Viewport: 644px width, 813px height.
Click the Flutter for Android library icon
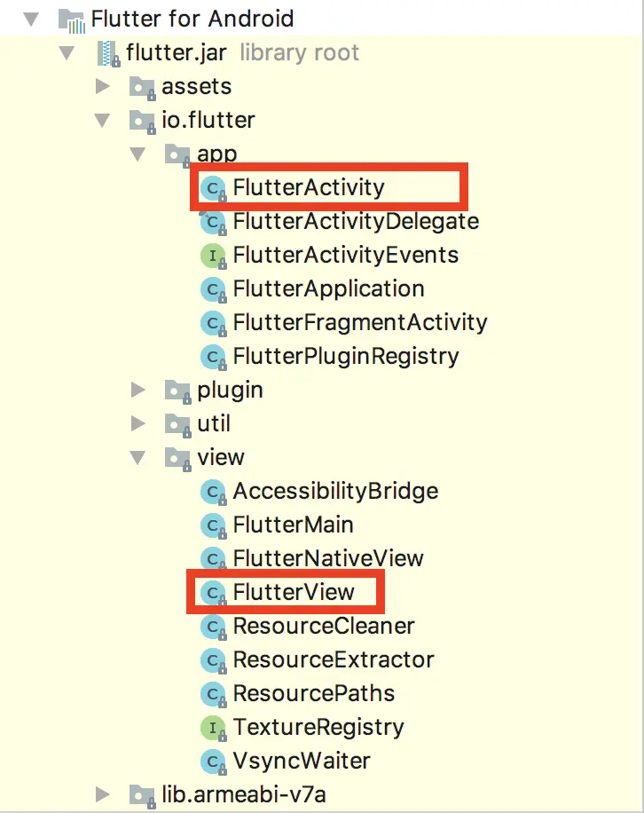(x=72, y=19)
